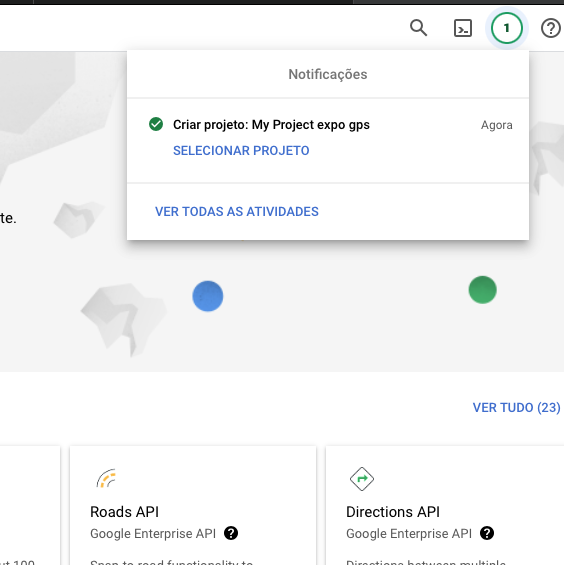Activate Cloud Shell terminal icon

463,28
